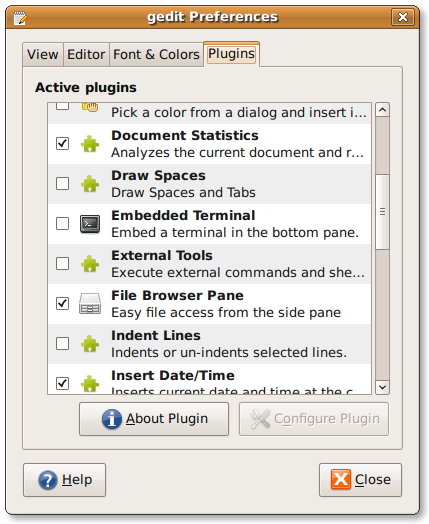Click the scrollbar up arrow
Image resolution: width=429 pixels, height=524 pixels.
tap(383, 110)
